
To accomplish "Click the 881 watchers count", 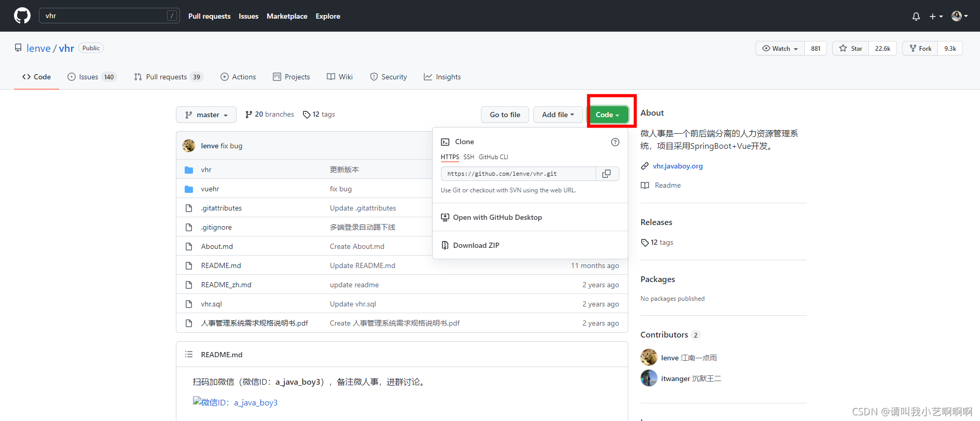I will click(816, 48).
